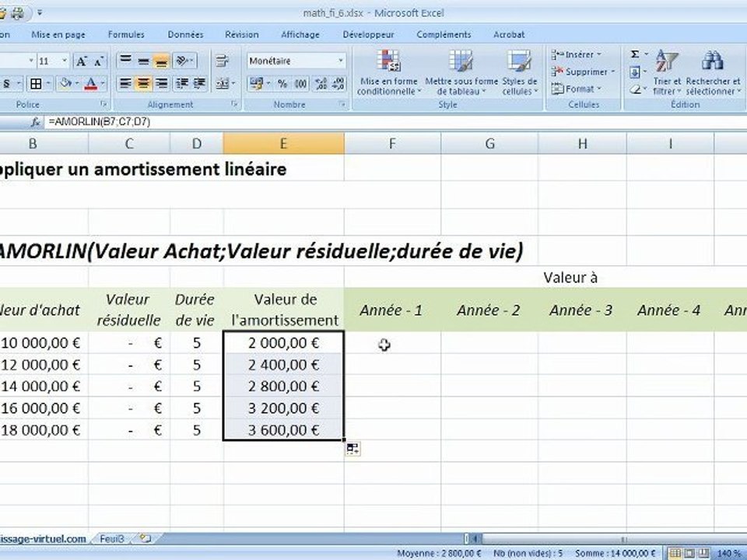This screenshot has width=747, height=560.
Task: Open the Affichage tab
Action: tap(300, 35)
